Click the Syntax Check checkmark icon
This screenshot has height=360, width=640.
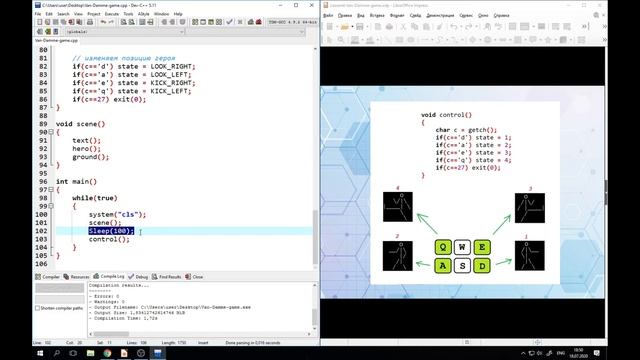[230, 22]
